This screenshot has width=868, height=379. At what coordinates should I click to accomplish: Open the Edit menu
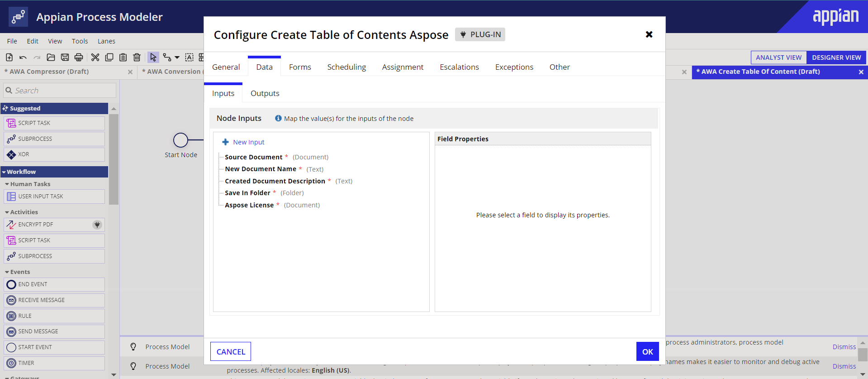click(33, 41)
